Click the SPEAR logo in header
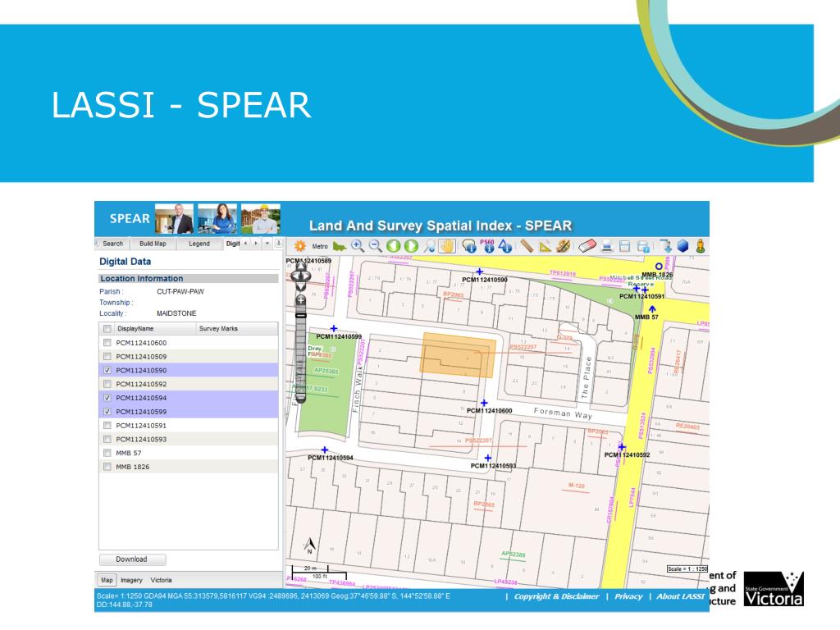The width and height of the screenshot is (840, 630). tap(129, 218)
